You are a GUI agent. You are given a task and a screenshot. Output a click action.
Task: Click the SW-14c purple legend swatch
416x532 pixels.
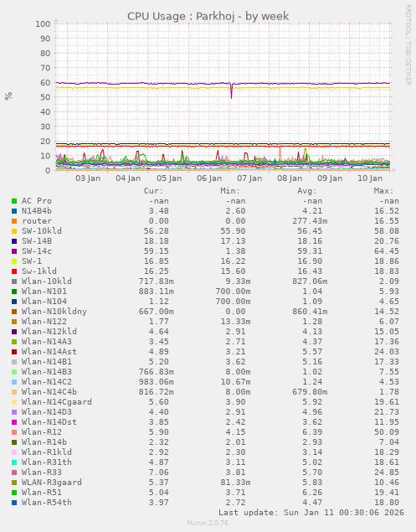tap(14, 251)
